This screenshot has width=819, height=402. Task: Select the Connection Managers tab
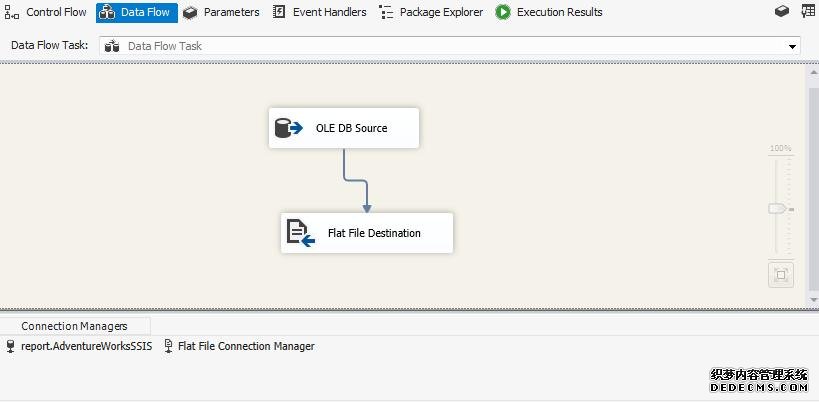[x=75, y=326]
